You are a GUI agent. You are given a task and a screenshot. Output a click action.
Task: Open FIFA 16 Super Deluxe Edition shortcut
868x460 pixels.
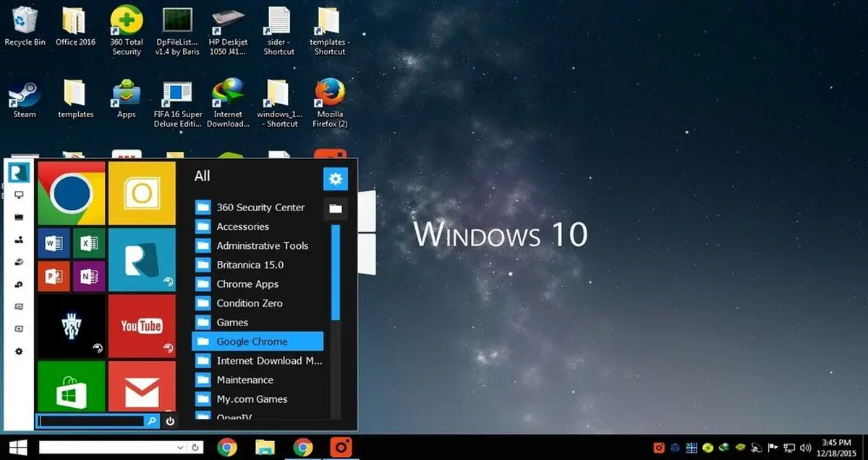tap(178, 103)
